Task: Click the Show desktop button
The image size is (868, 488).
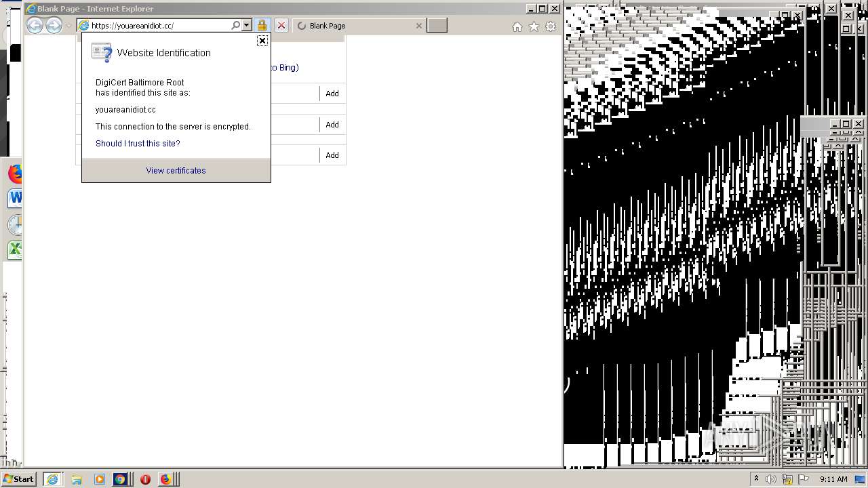Action: [861, 479]
